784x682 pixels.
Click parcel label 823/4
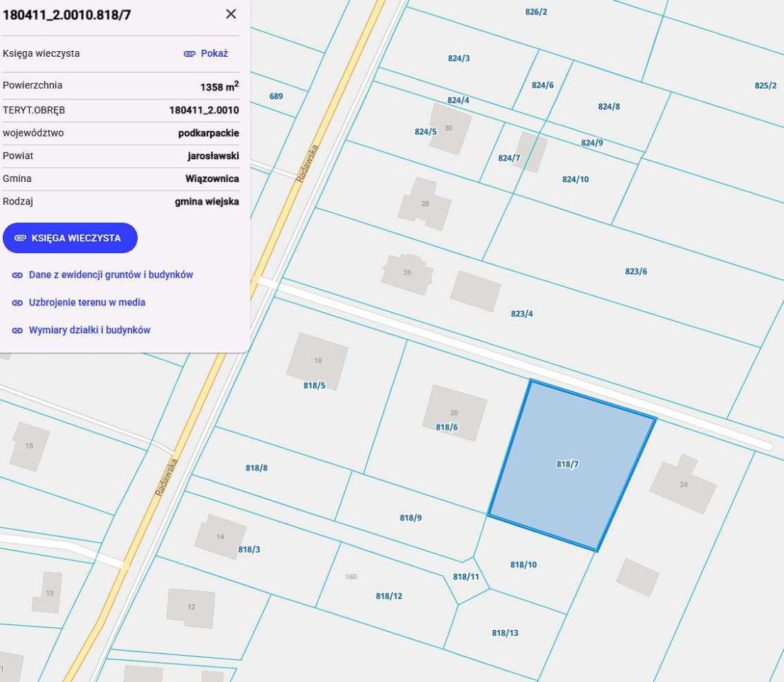[522, 314]
